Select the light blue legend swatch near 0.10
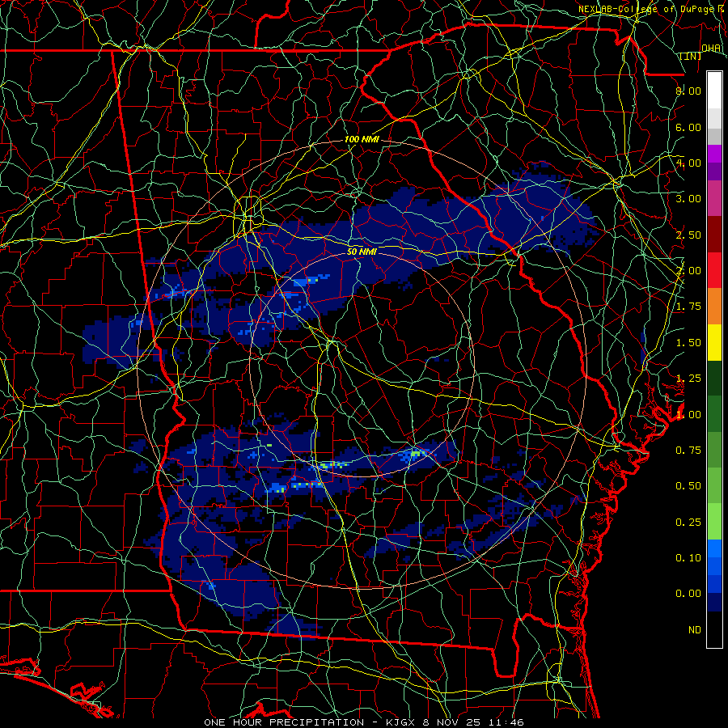Image resolution: width=728 pixels, height=728 pixels. pos(714,548)
